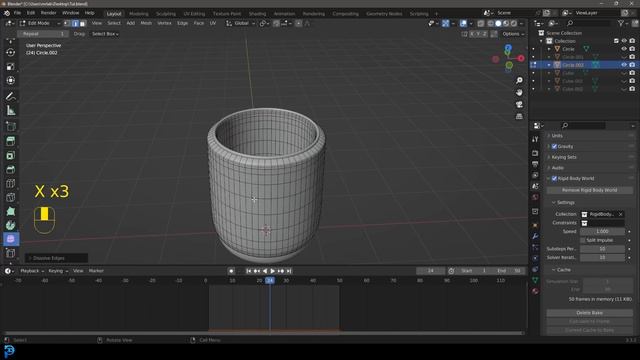Hide Circle.002 in viewport via eye icon
640x360 pixels.
point(624,65)
